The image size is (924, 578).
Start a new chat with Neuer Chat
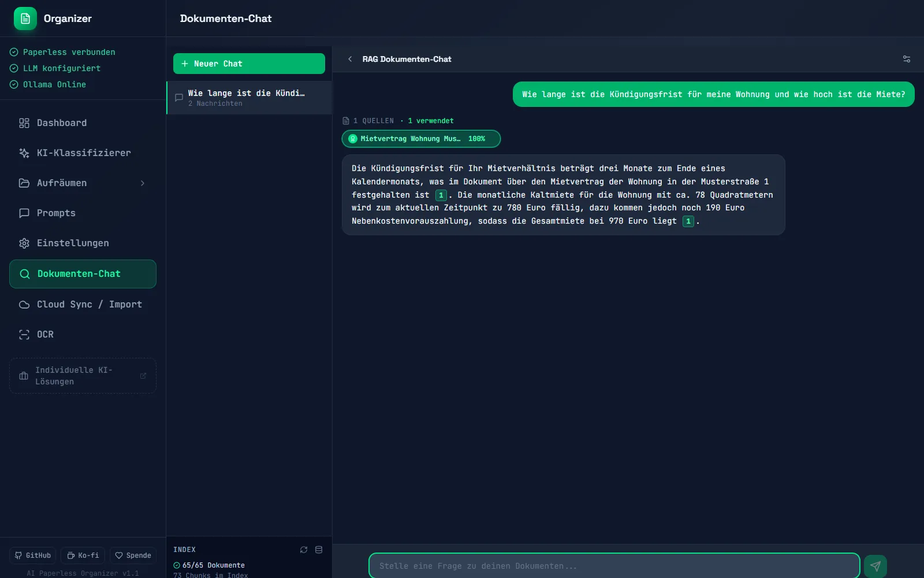[249, 64]
